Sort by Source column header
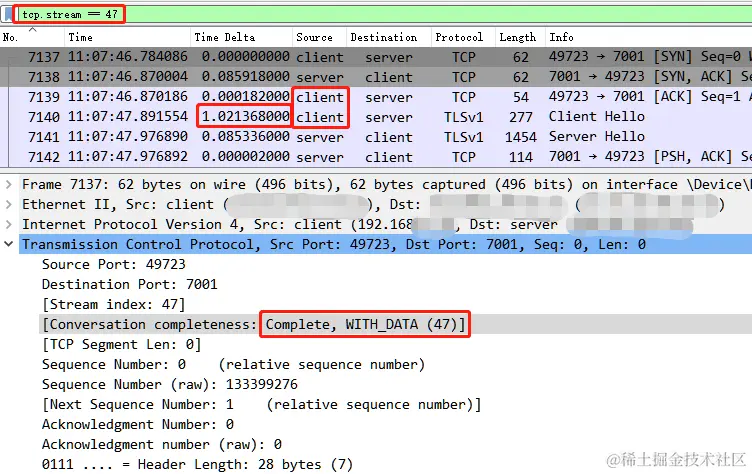This screenshot has width=752, height=474. click(x=319, y=37)
